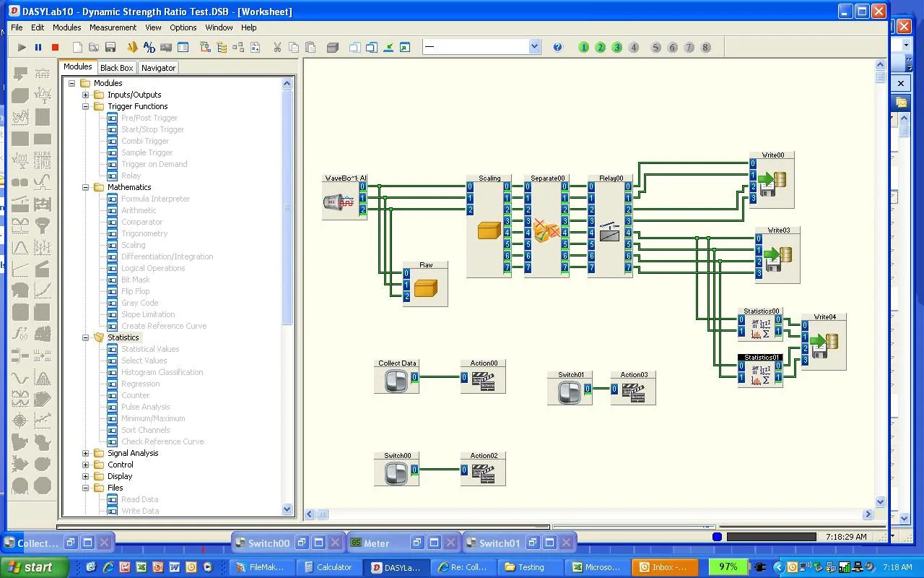Open the File menu

(17, 27)
